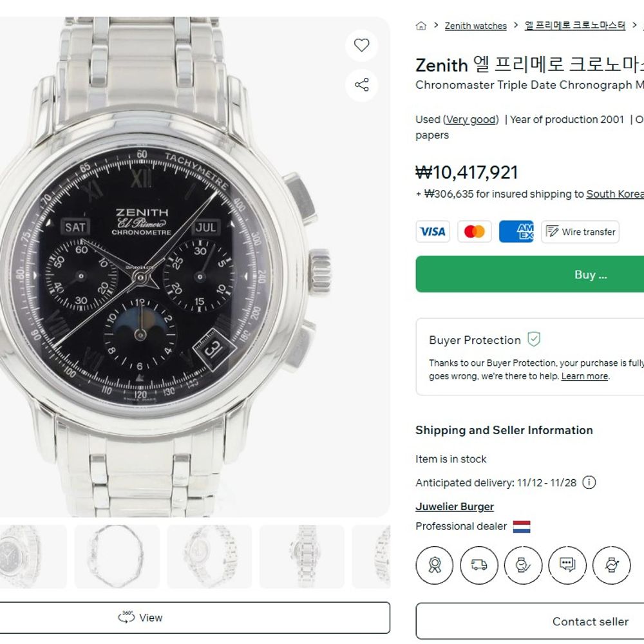Select the Wire transfer payment option
The height and width of the screenshot is (644, 644).
coord(580,232)
